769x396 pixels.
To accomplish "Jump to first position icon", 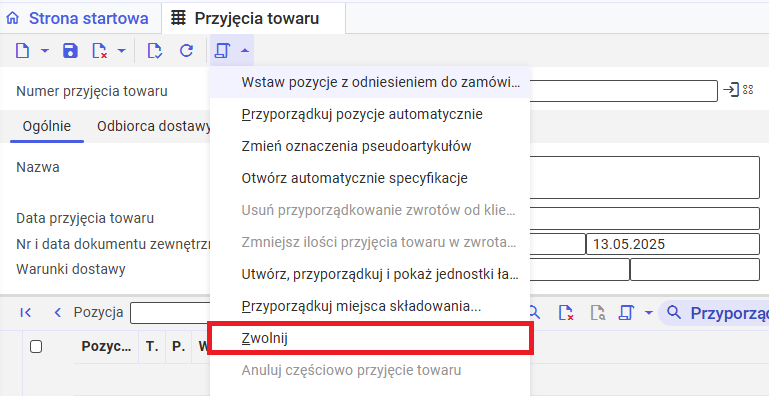I will pyautogui.click(x=26, y=313).
